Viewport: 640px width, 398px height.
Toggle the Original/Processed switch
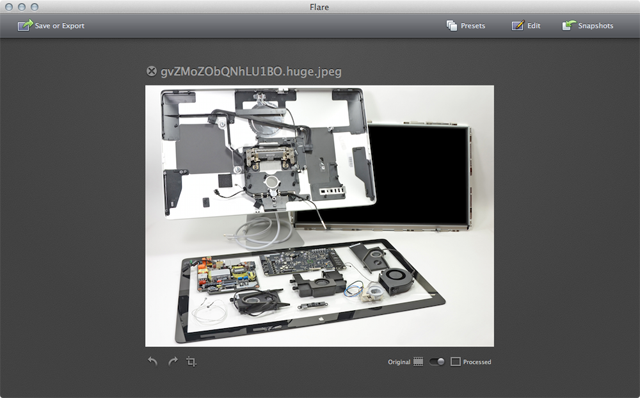(437, 362)
